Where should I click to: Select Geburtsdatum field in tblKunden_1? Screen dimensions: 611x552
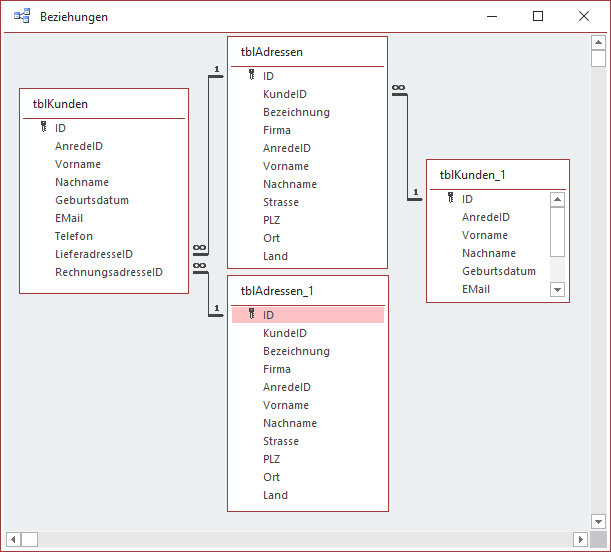point(498,271)
